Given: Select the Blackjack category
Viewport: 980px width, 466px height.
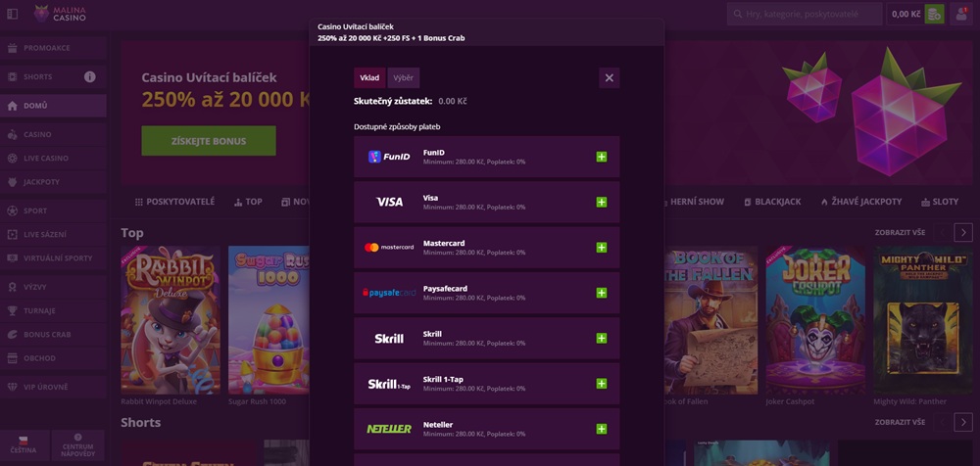Looking at the screenshot, I should point(772,202).
